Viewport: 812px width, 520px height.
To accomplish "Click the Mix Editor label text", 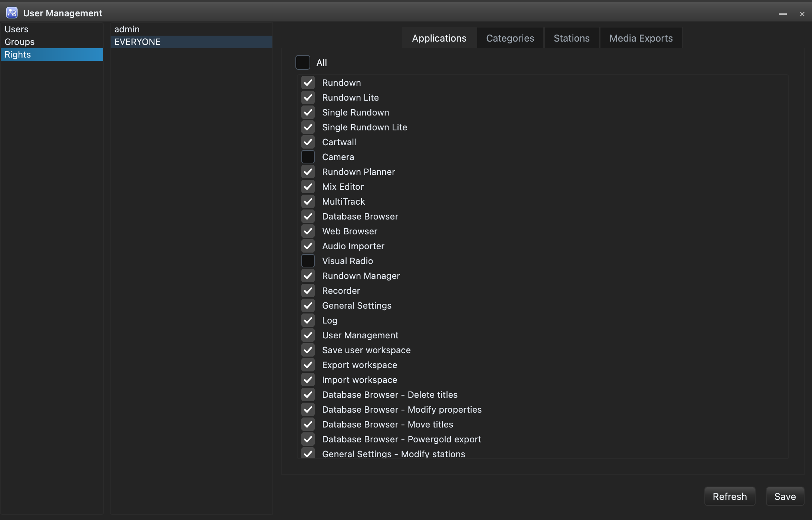I will point(343,187).
